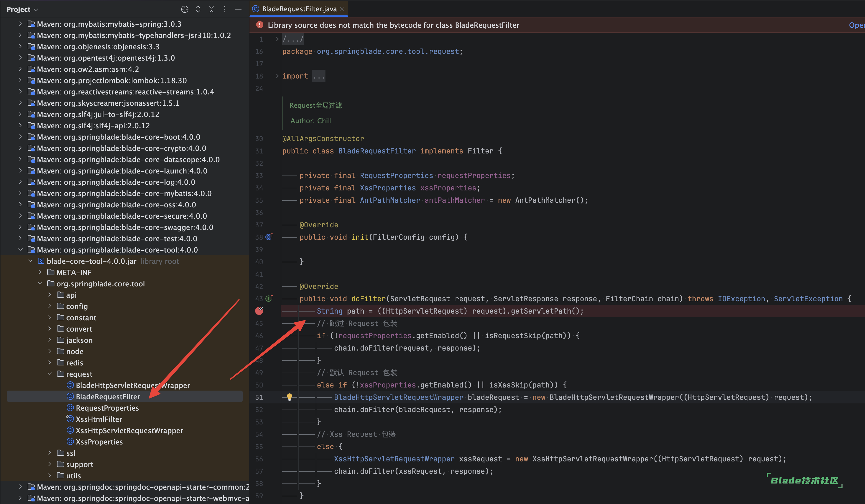Click the api folder icon
This screenshot has height=504, width=865.
pos(61,295)
